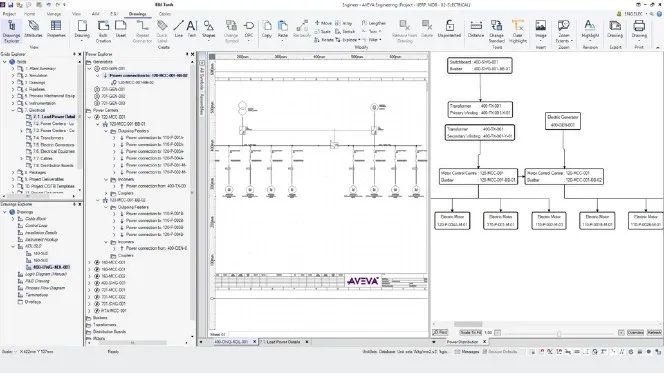Viewport: 664px width, 373px height.
Task: Select the Line drawing tool
Action: 179,29
